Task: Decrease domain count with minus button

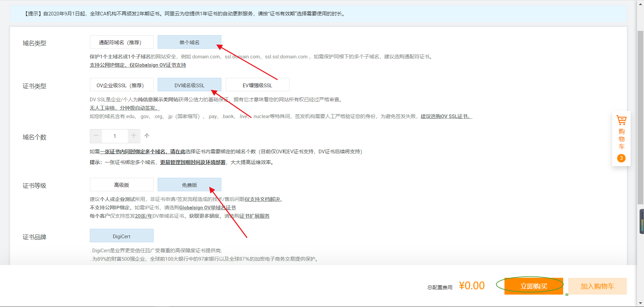Action: point(96,136)
